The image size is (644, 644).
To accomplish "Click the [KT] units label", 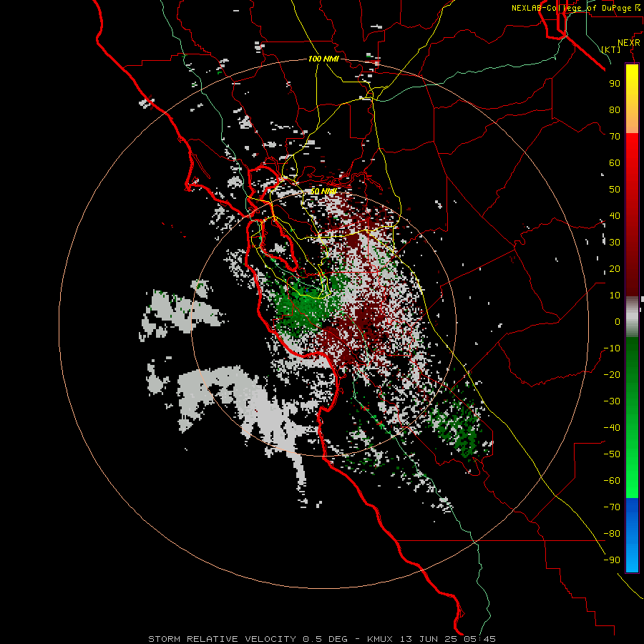I will point(611,49).
